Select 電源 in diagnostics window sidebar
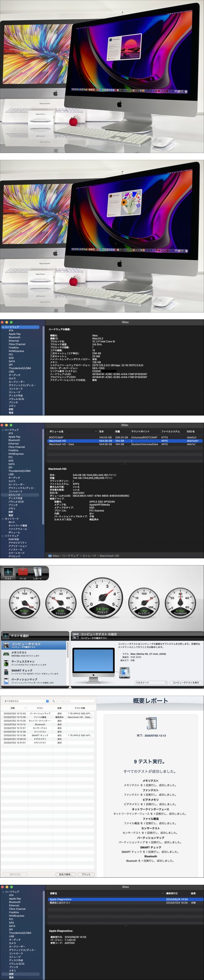Screen dimensions: 204x980 pos(11,977)
